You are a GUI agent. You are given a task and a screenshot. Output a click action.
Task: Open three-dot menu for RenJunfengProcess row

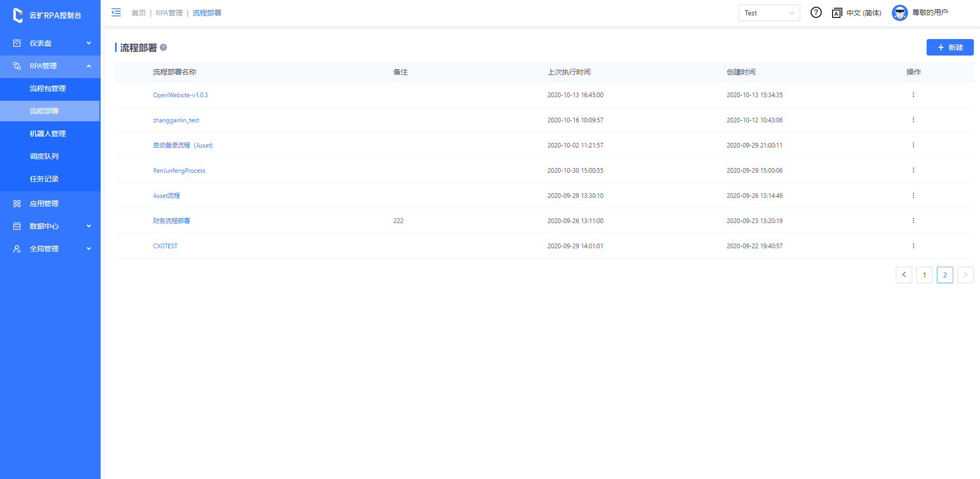pyautogui.click(x=913, y=170)
